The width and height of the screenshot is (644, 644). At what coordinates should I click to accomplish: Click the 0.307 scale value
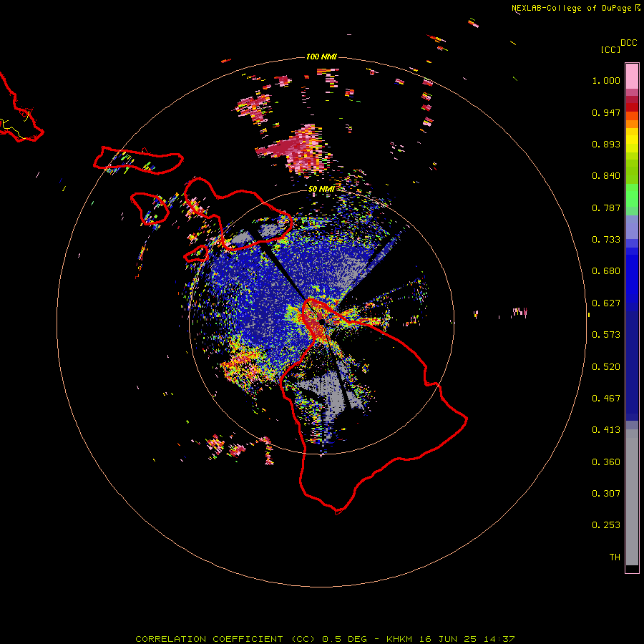(606, 494)
